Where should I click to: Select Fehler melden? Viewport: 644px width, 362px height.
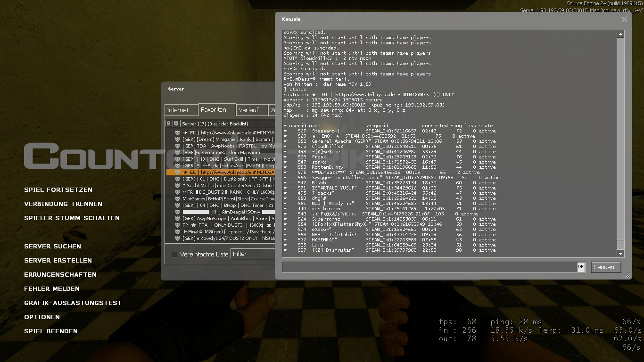tap(52, 289)
